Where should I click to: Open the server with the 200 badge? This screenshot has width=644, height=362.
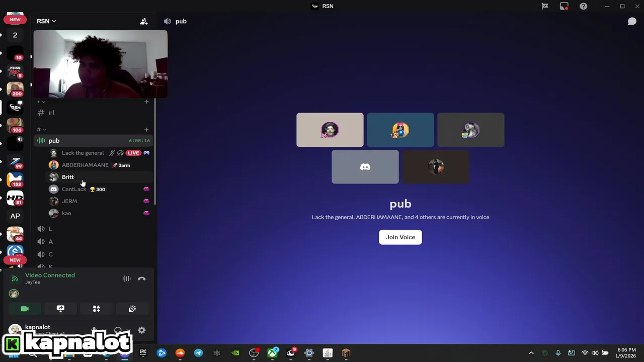coord(15,89)
